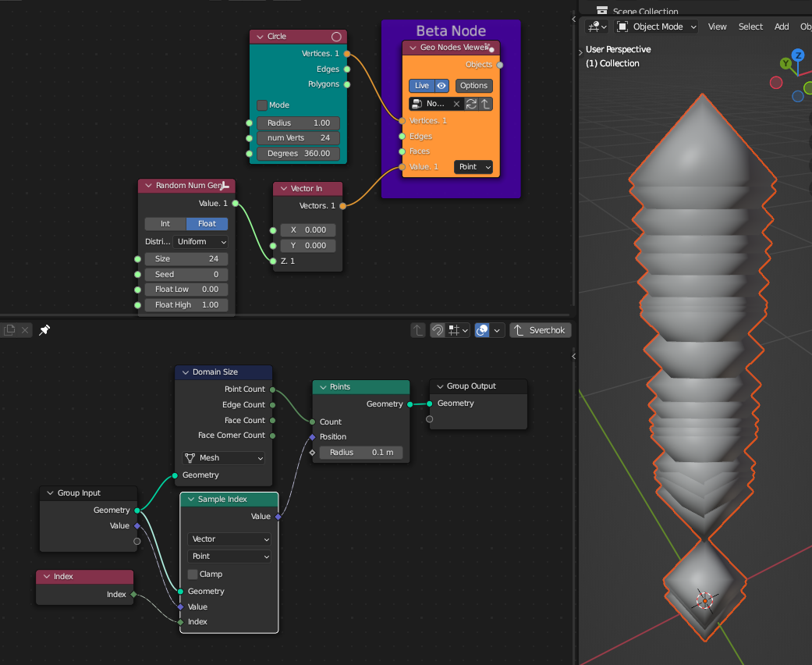Click the up arrow icon in Geo Nodes Viewer
This screenshot has width=812, height=665.
[x=485, y=104]
